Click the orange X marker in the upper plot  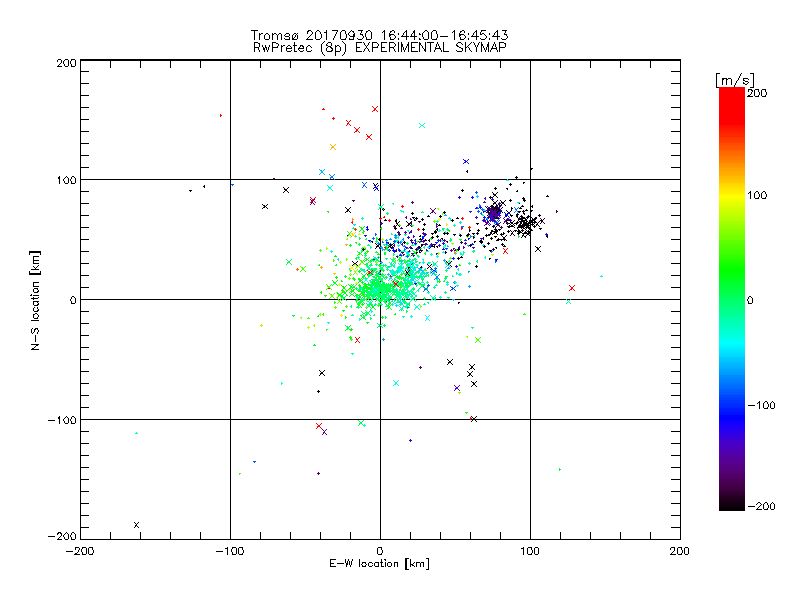[333, 147]
